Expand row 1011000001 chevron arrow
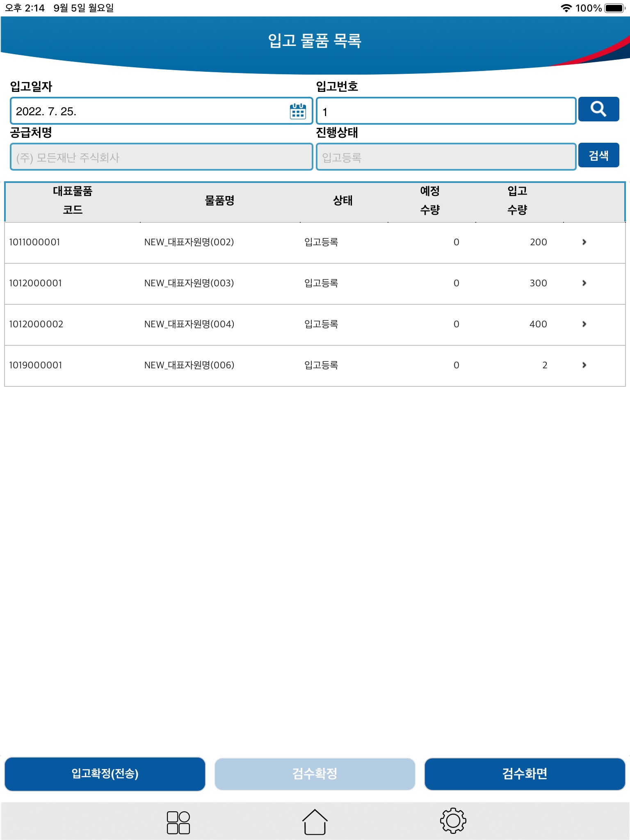 pyautogui.click(x=584, y=242)
